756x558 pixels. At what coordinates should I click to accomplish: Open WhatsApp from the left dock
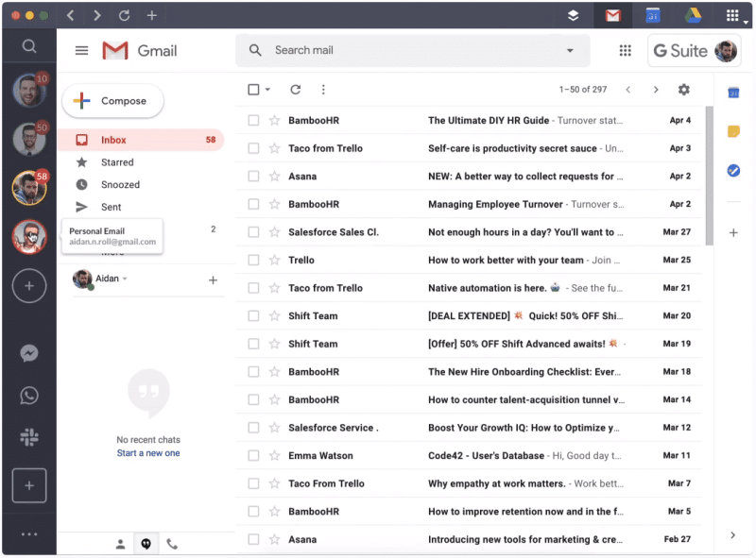click(x=28, y=396)
